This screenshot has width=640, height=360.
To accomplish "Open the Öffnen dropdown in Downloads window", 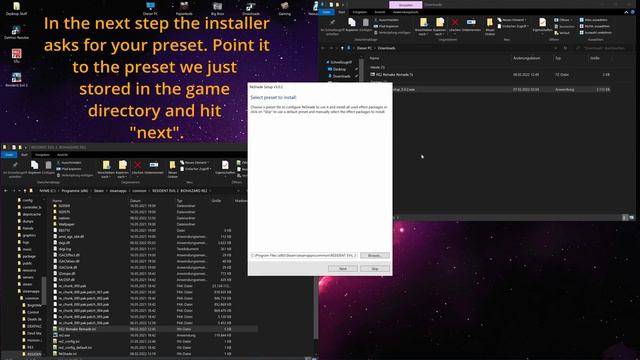I will tap(563, 20).
